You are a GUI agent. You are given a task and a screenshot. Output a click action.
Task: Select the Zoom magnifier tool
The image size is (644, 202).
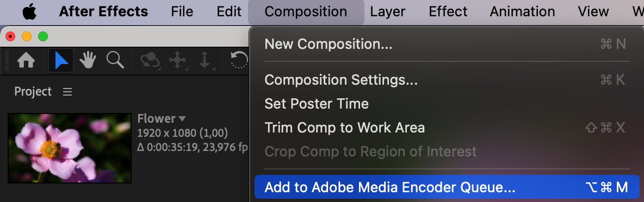[x=115, y=60]
